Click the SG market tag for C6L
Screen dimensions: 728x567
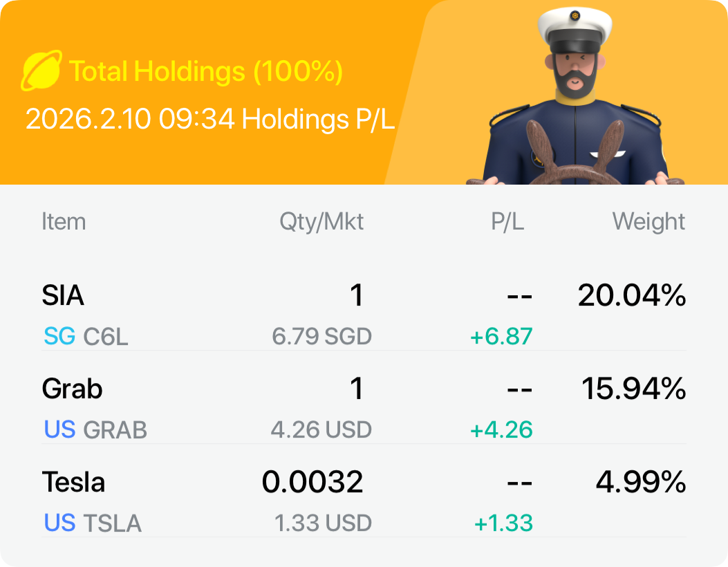point(59,337)
